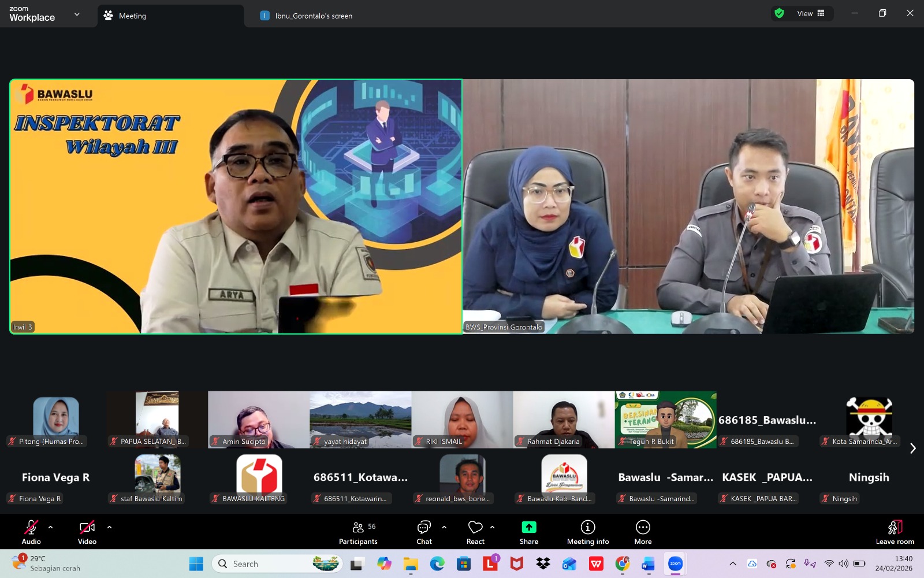Open WPS Office from the taskbar
The height and width of the screenshot is (578, 924).
point(596,564)
